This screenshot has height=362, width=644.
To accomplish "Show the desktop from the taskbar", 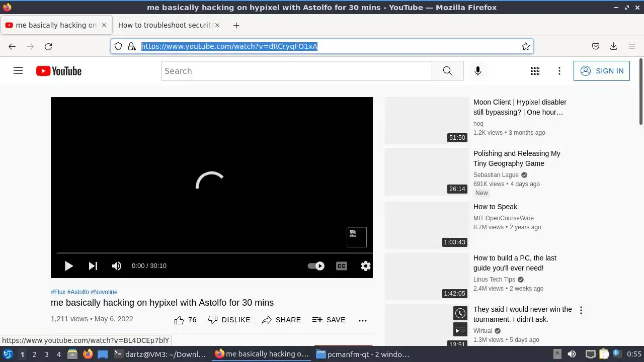I will click(103, 354).
